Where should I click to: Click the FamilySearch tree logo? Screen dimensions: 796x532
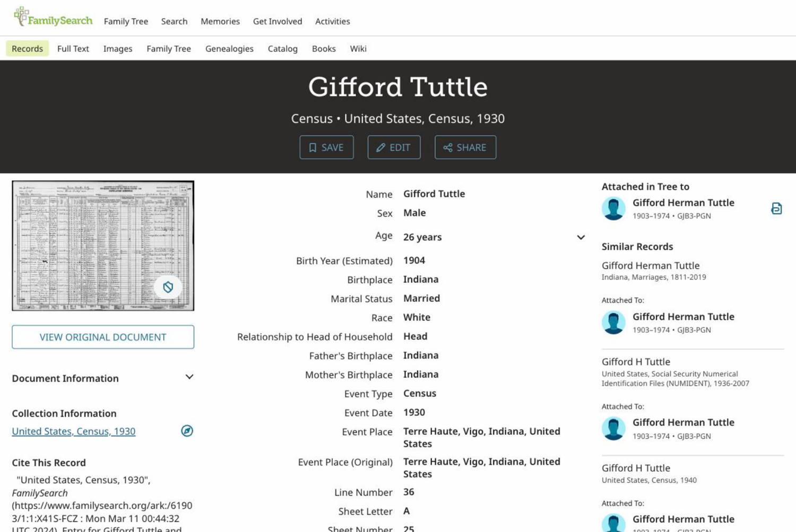(x=53, y=18)
